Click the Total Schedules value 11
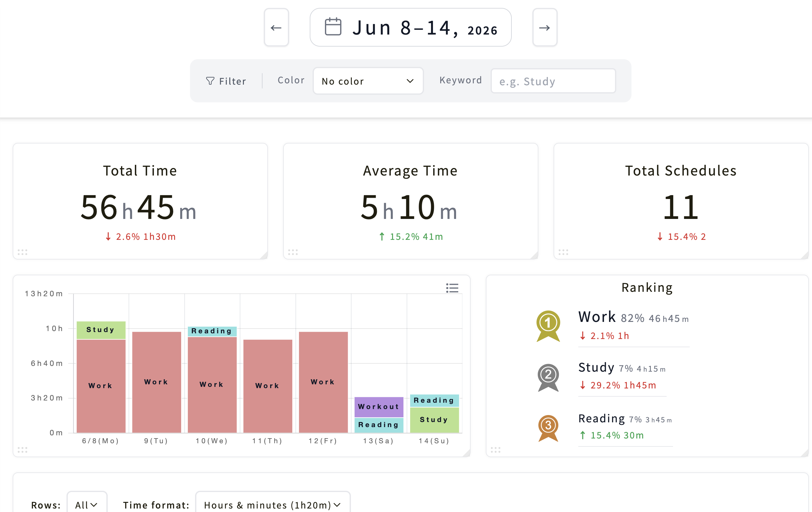Screen dimensions: 812x512 coord(681,207)
